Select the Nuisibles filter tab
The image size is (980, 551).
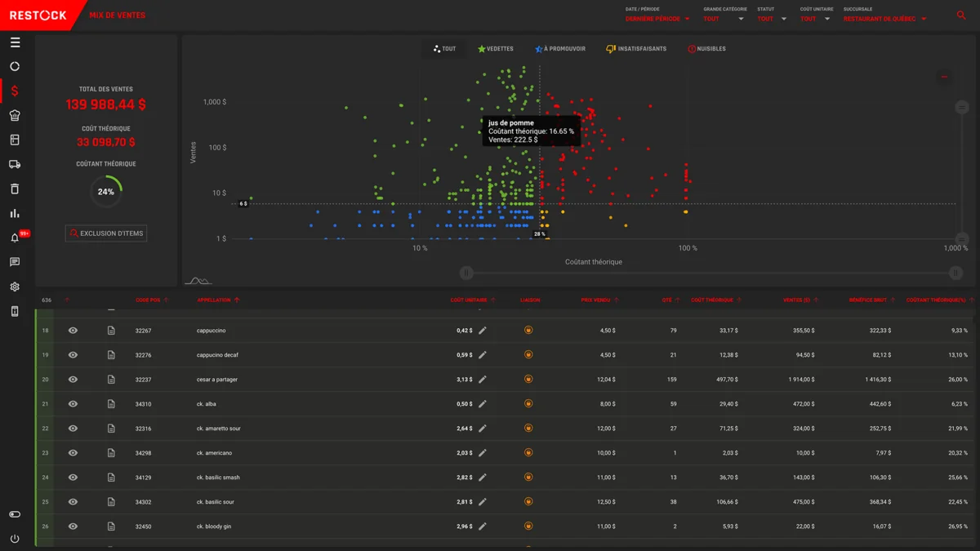(x=707, y=49)
